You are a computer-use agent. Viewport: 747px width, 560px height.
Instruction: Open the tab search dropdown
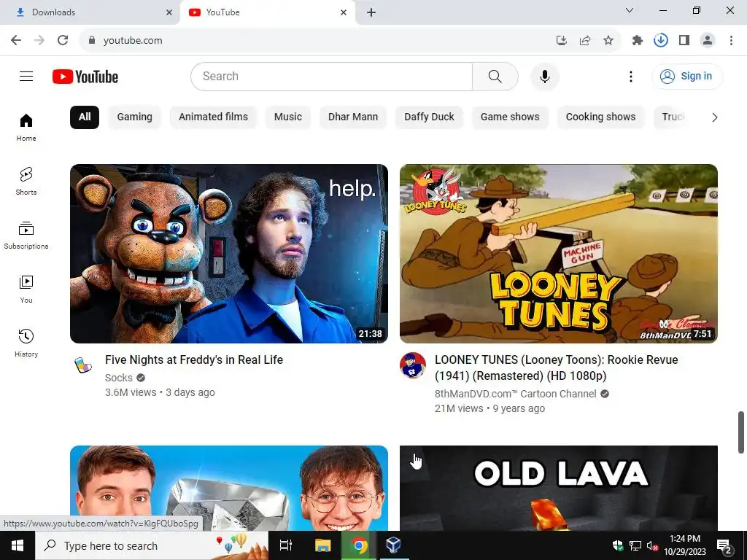(x=630, y=10)
